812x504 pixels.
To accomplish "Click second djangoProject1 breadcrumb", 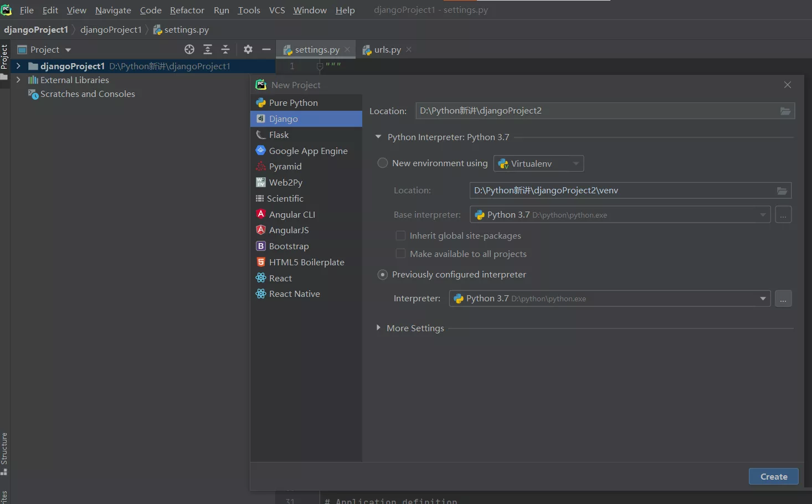I will pos(111,29).
